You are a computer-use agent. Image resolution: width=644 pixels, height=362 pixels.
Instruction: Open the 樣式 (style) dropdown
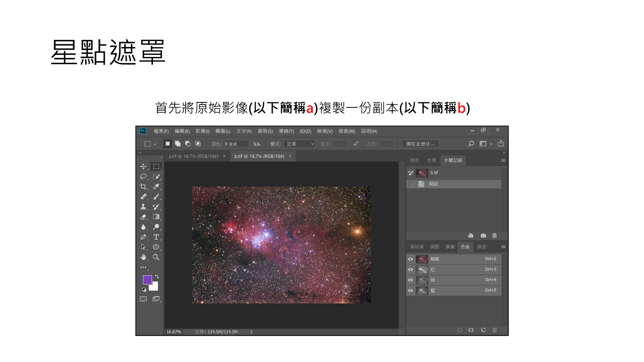[x=299, y=144]
